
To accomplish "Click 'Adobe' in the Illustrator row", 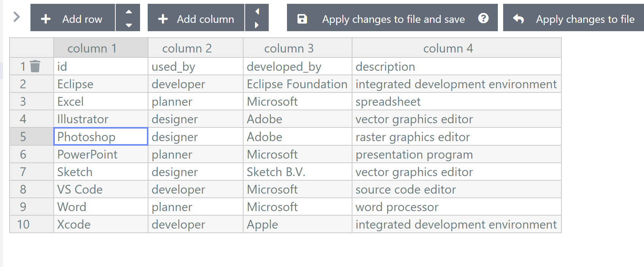I will coord(298,119).
